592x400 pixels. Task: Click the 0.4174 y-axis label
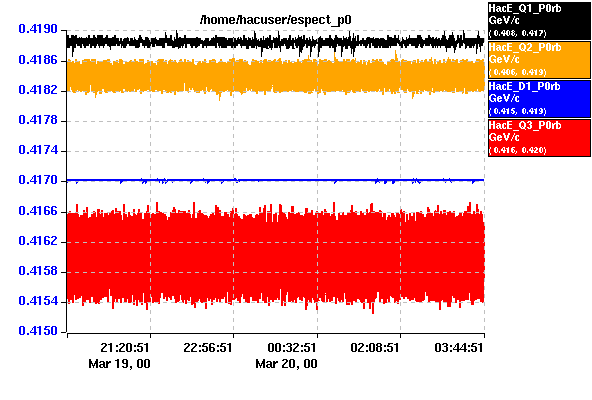pos(38,150)
